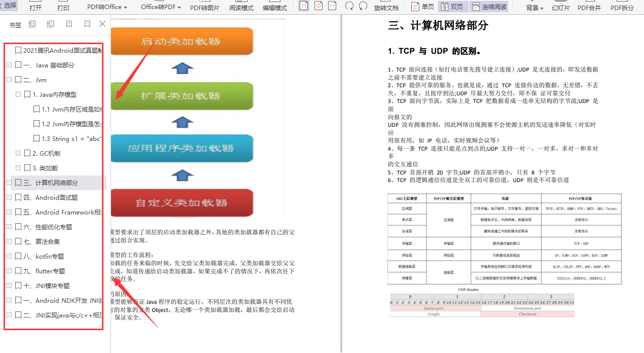The width and height of the screenshot is (644, 353).
Task: Click the fit width zoom icon
Action: tap(332, 6)
